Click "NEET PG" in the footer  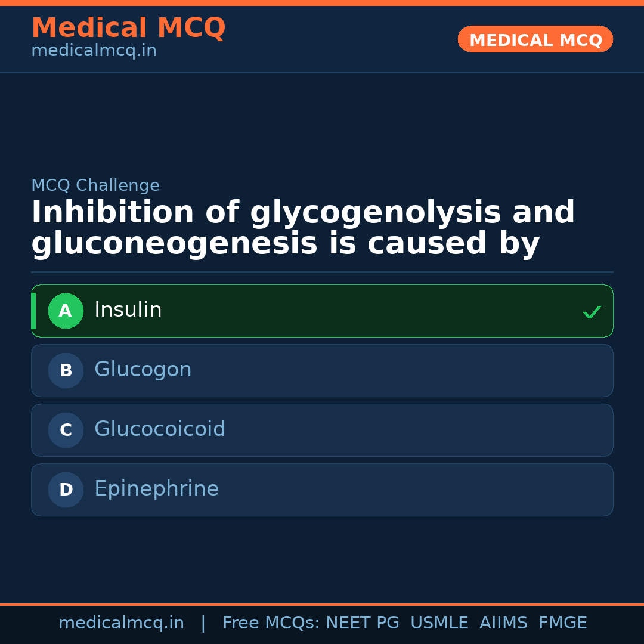click(363, 623)
